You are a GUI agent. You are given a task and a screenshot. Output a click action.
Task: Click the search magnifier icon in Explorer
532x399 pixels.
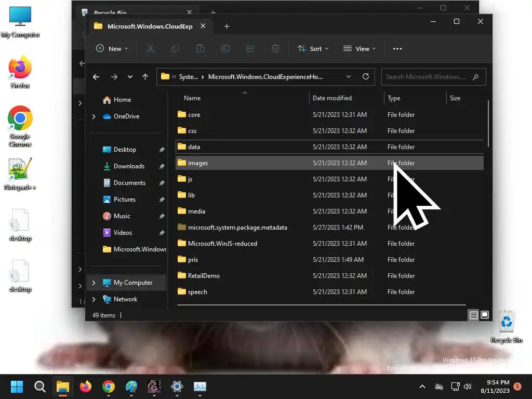476,77
